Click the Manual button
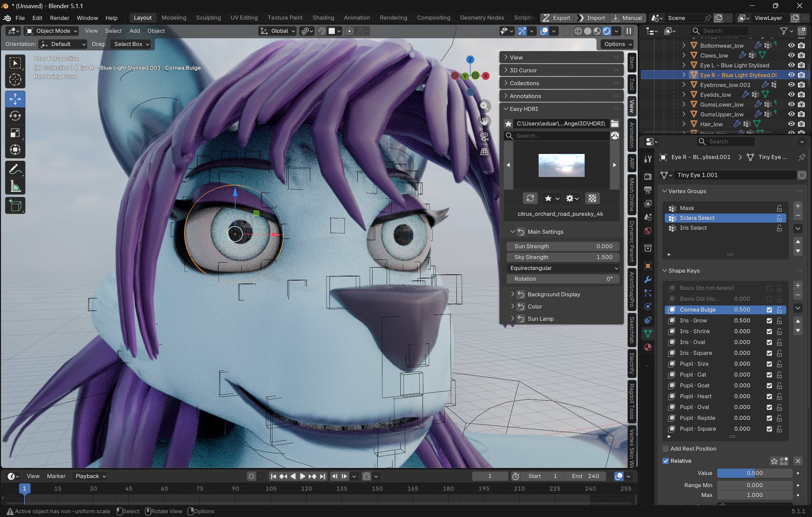Screen dimensions: 812x517 pos(628,18)
